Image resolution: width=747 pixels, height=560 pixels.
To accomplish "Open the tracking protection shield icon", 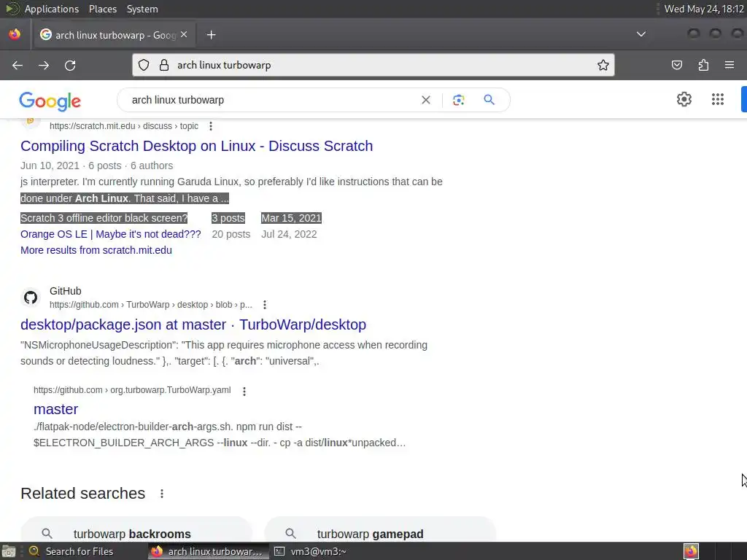I will click(x=144, y=65).
